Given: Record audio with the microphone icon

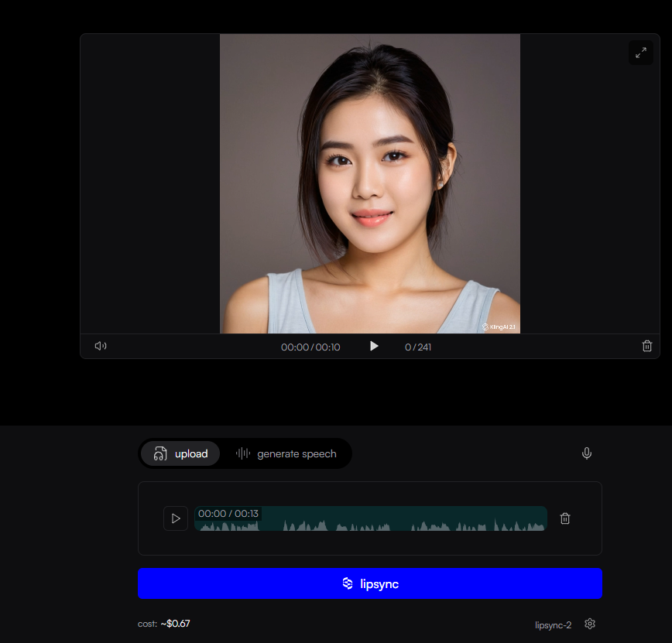Looking at the screenshot, I should click(x=587, y=453).
